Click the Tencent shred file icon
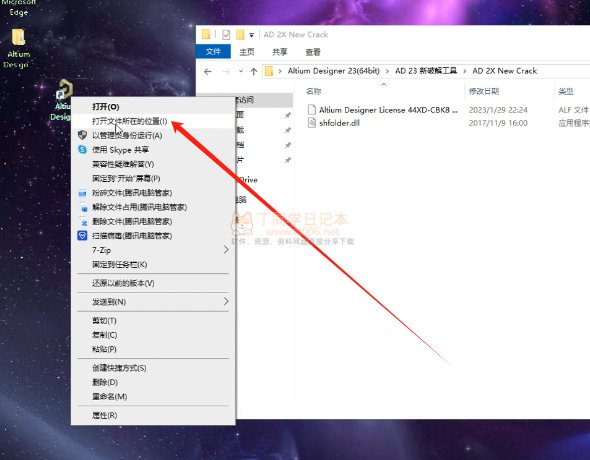This screenshot has height=460, width=590. click(x=82, y=193)
